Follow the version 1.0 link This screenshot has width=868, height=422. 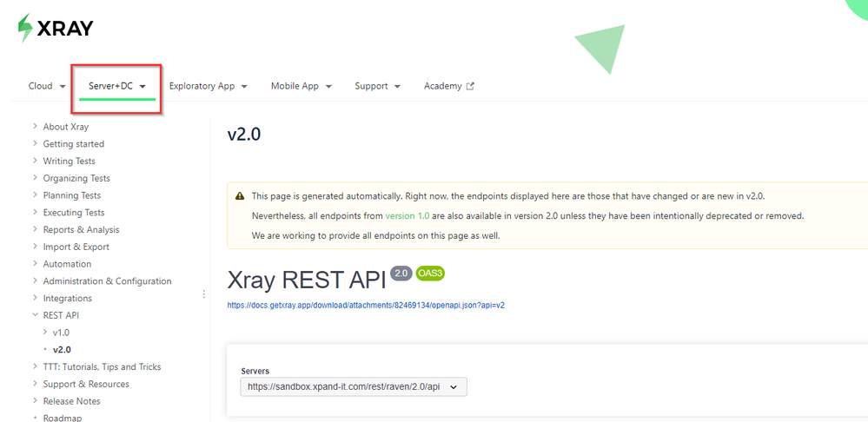[407, 215]
